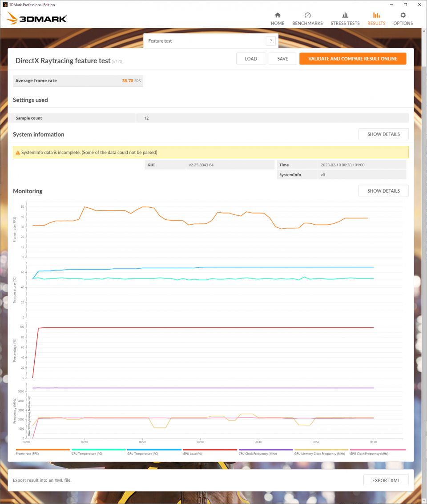427x504 pixels.
Task: Click the GUI version v2.25.8043 64
Action: [201, 165]
